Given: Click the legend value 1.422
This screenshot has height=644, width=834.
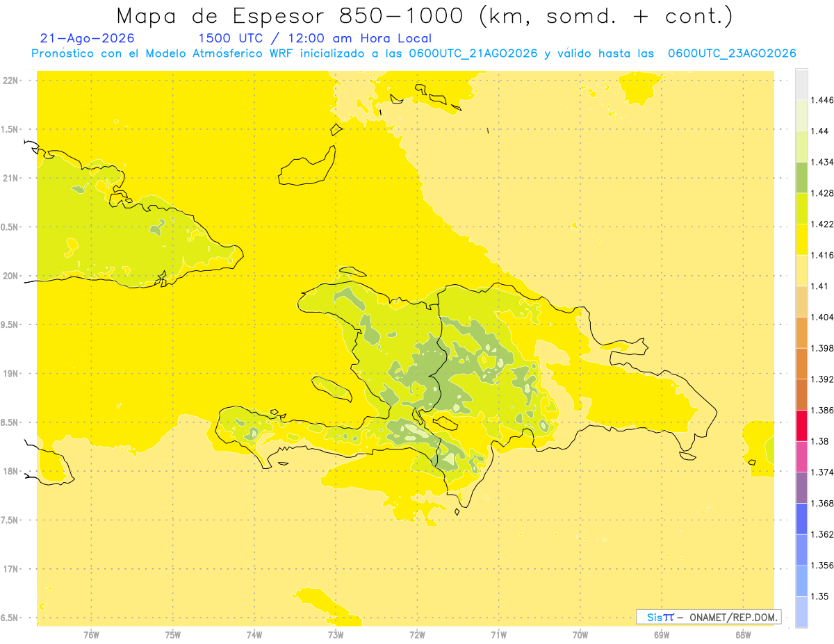Looking at the screenshot, I should [822, 224].
